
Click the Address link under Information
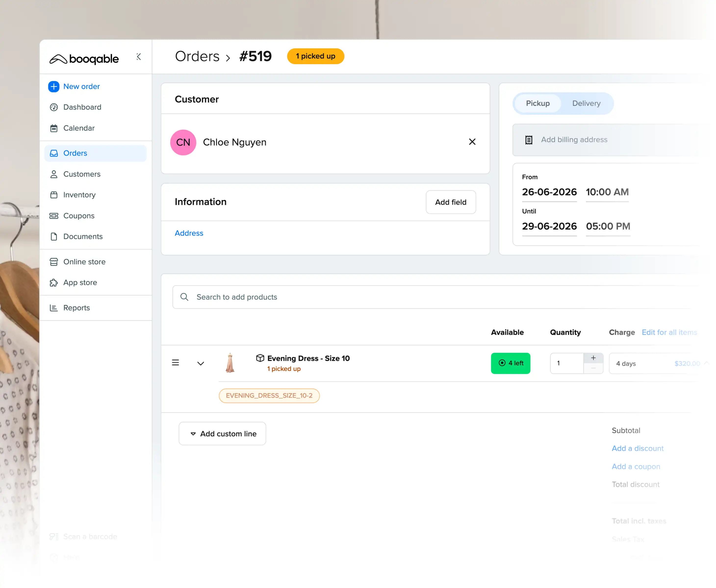189,233
